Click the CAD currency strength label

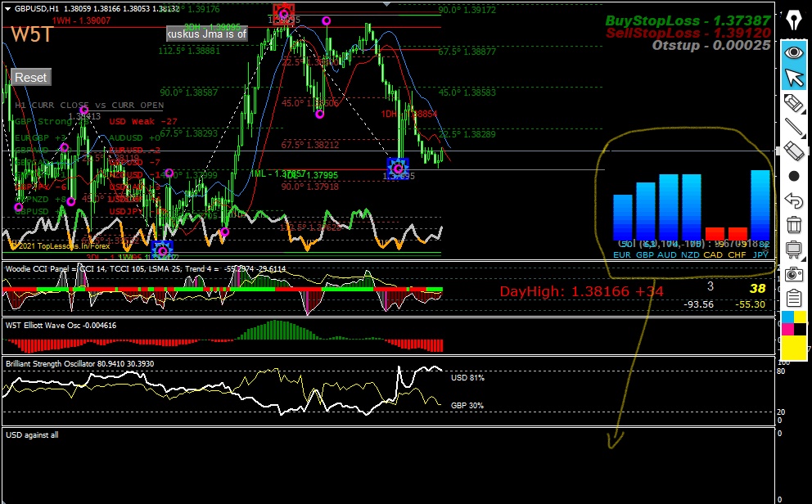click(713, 255)
